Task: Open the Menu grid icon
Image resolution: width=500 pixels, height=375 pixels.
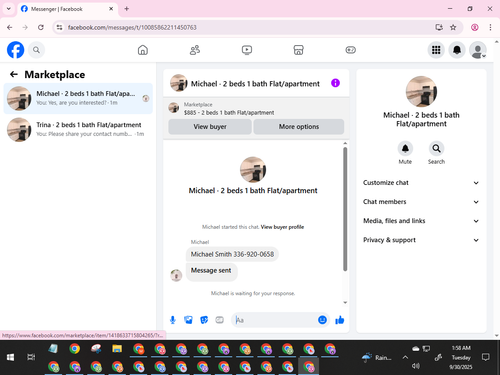Action: [x=436, y=50]
